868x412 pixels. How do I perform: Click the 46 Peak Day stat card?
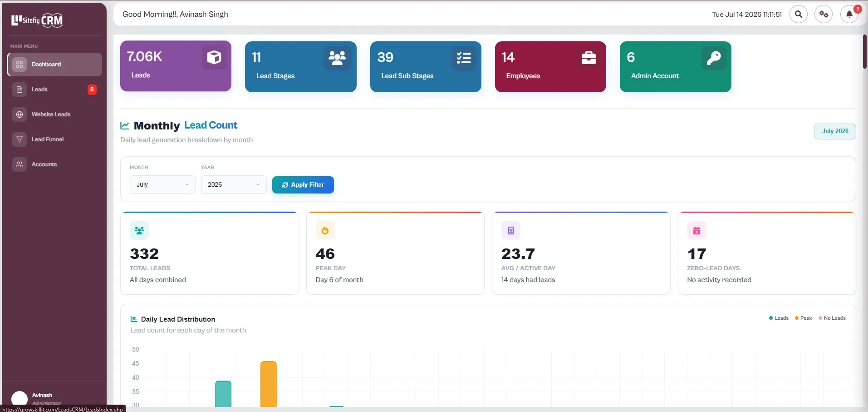click(x=395, y=253)
